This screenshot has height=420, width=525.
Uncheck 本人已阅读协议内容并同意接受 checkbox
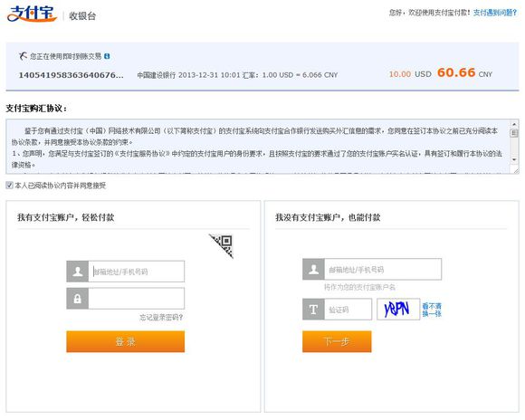tap(9, 186)
